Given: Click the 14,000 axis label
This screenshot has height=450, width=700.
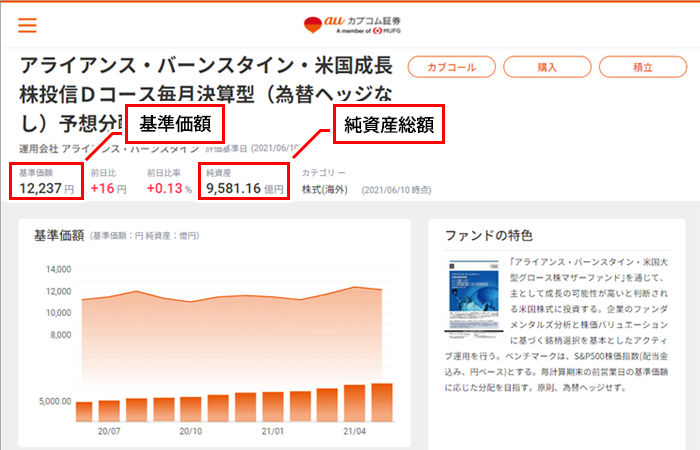Looking at the screenshot, I should [58, 269].
